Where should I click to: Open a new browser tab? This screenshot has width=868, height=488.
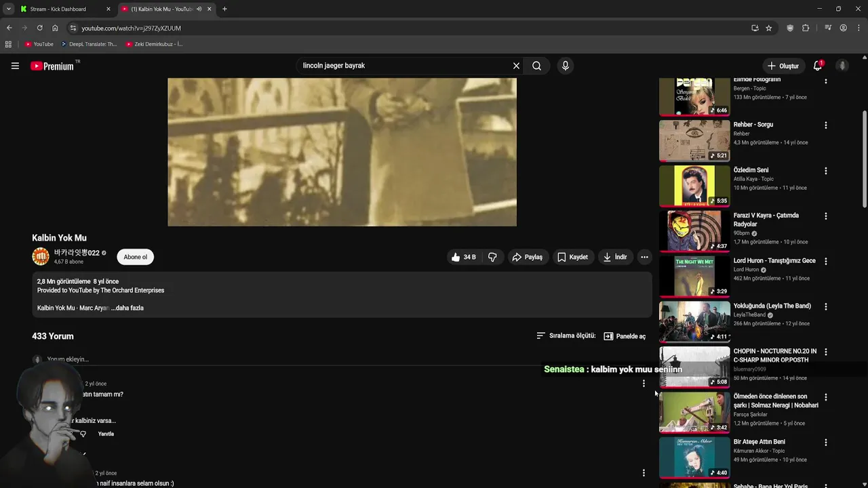(x=224, y=9)
